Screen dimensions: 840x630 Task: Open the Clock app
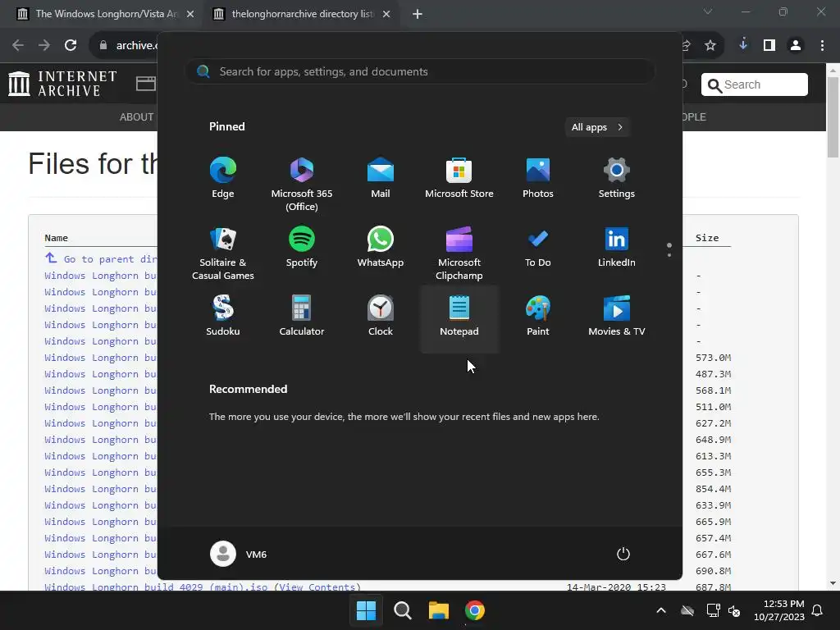381,316
